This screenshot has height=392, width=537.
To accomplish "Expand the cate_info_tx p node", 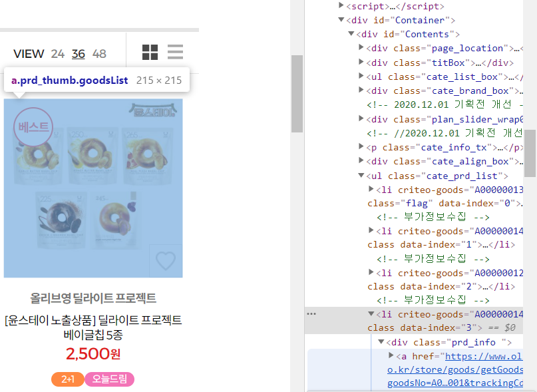I will pyautogui.click(x=361, y=146).
